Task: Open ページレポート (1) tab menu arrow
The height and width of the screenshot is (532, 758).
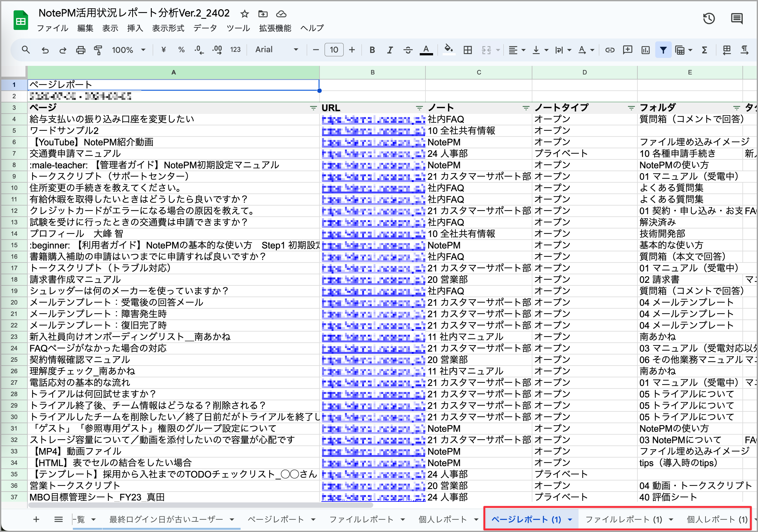Action: point(570,520)
